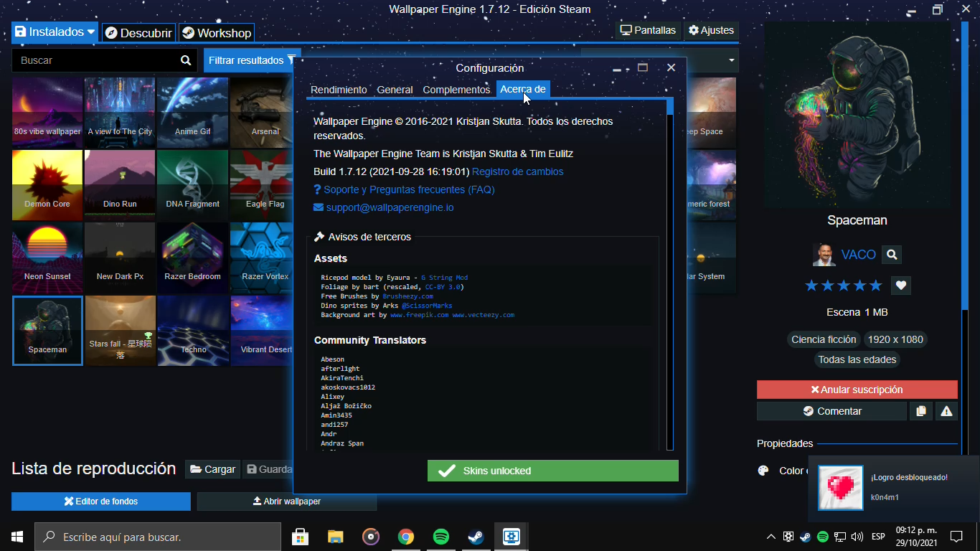Select the Dino Run wallpaper
The height and width of the screenshot is (551, 980).
coord(120,185)
